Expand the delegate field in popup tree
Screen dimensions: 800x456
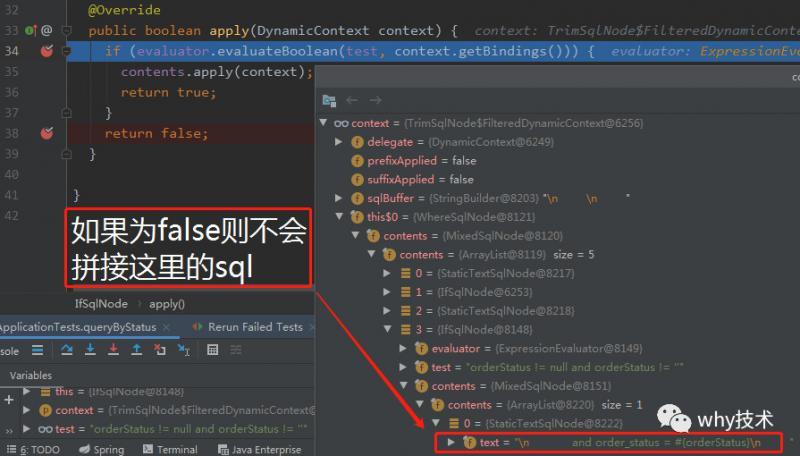338,141
